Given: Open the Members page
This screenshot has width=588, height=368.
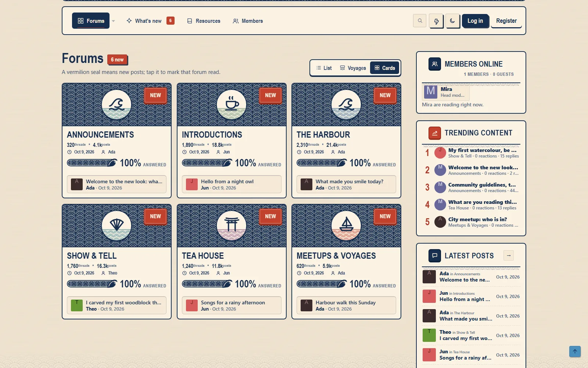Looking at the screenshot, I should (x=248, y=21).
